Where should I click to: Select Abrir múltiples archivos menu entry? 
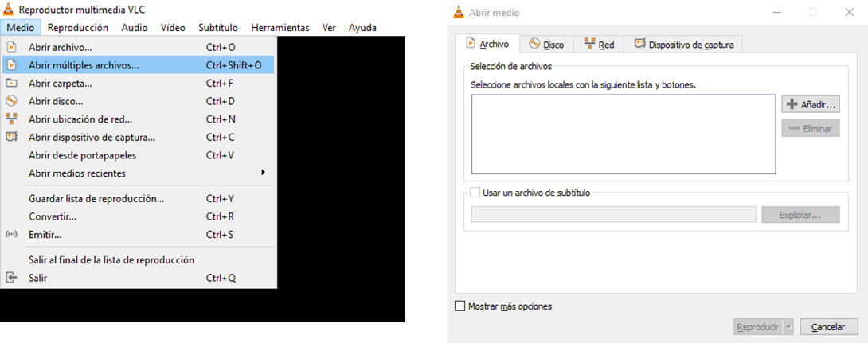pyautogui.click(x=84, y=65)
